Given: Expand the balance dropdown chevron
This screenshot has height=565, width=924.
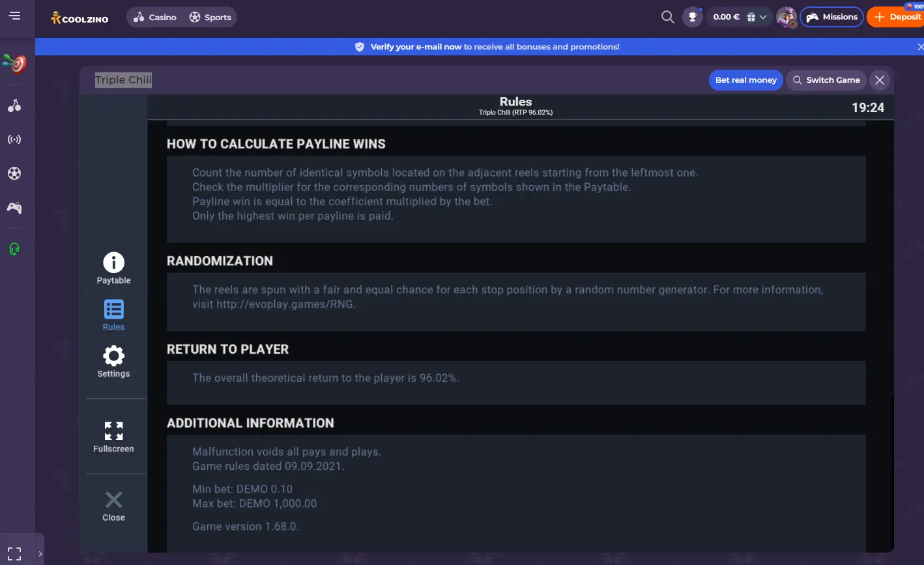Looking at the screenshot, I should pyautogui.click(x=763, y=17).
